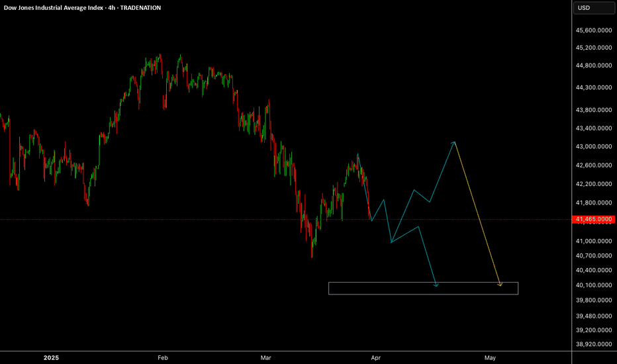This screenshot has width=617, height=364.
Task: Click the 44,800.0000 price axis label
Action: 594,66
